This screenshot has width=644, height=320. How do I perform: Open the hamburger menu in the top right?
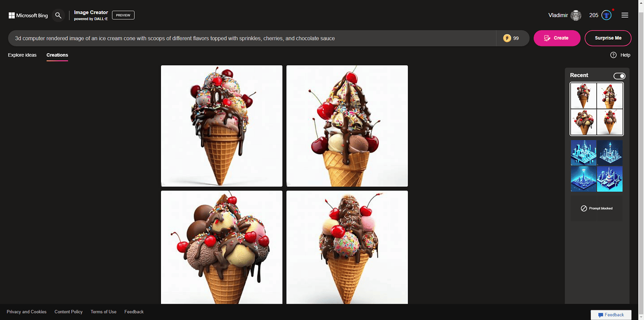pos(625,15)
